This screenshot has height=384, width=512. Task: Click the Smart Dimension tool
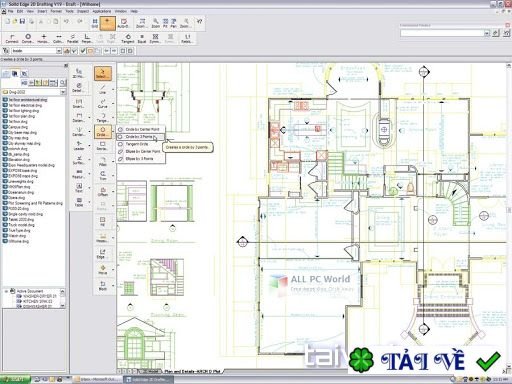(x=79, y=103)
